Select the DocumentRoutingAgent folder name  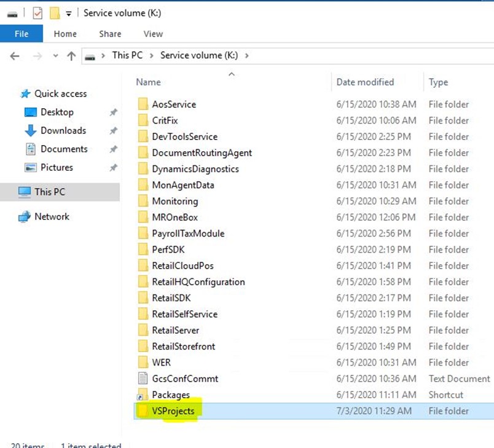202,153
